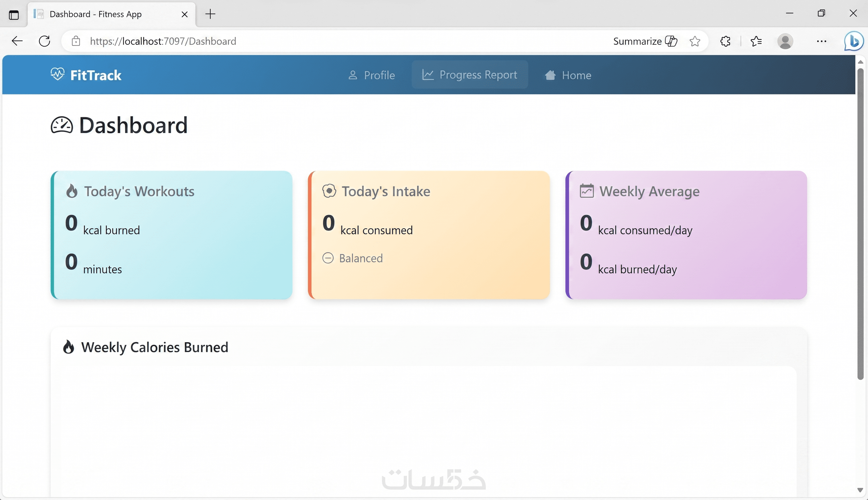Open the Progress Report nav item

[x=469, y=75]
